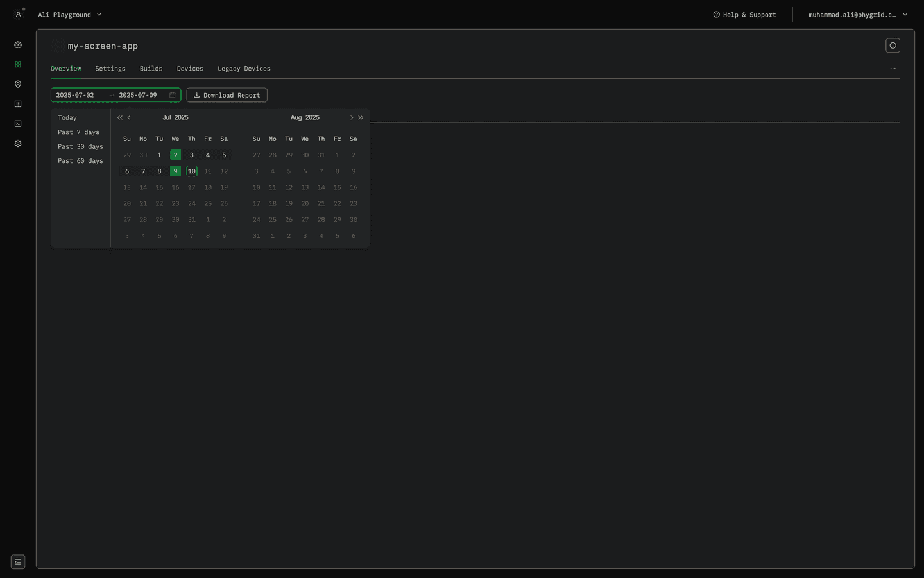Open the location pin icon in sidebar
This screenshot has height=578, width=924.
point(17,84)
